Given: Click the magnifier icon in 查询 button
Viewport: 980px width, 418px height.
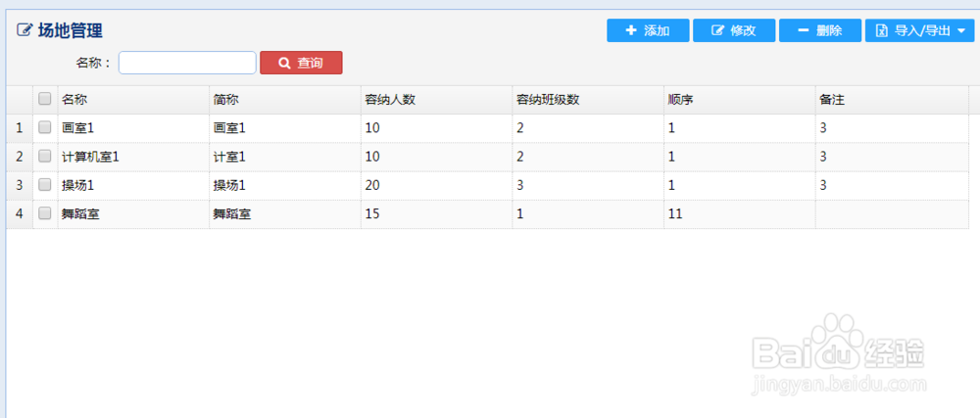Looking at the screenshot, I should point(284,63).
